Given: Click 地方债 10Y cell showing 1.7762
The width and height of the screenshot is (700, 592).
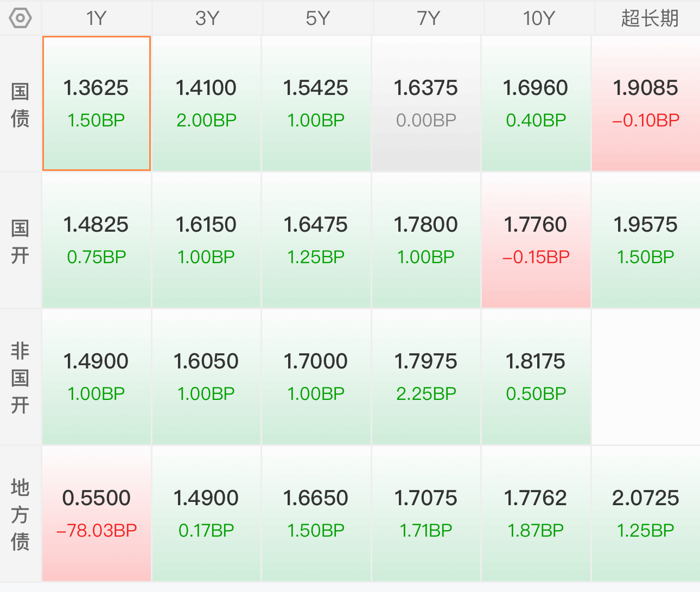Looking at the screenshot, I should point(536,514).
